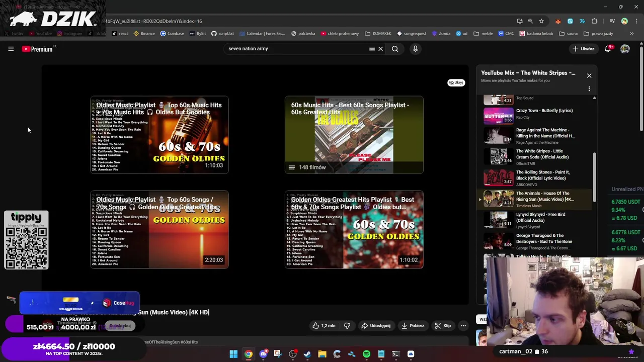This screenshot has height=362, width=644.
Task: Create a clip with Klip
Action: click(443, 326)
